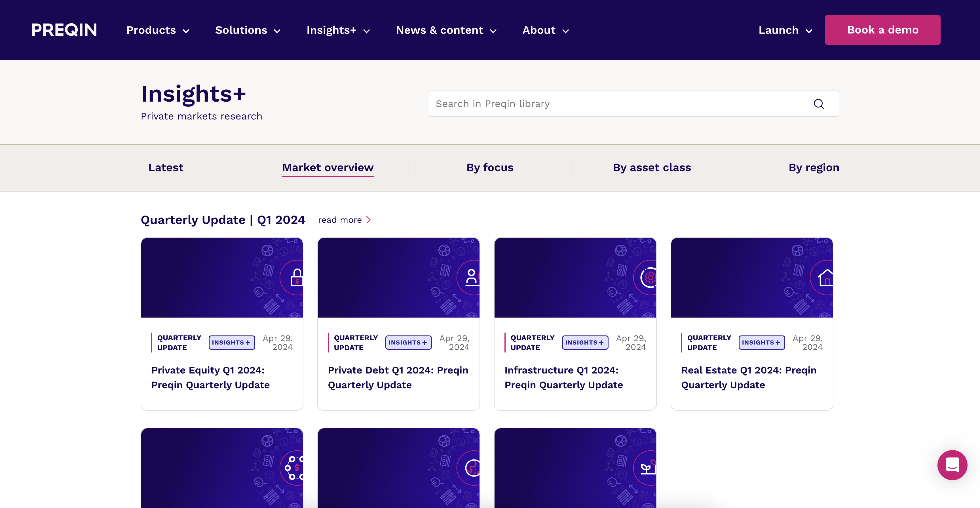Open the Launch dropdown
Viewport: 980px width, 508px height.
pyautogui.click(x=785, y=30)
